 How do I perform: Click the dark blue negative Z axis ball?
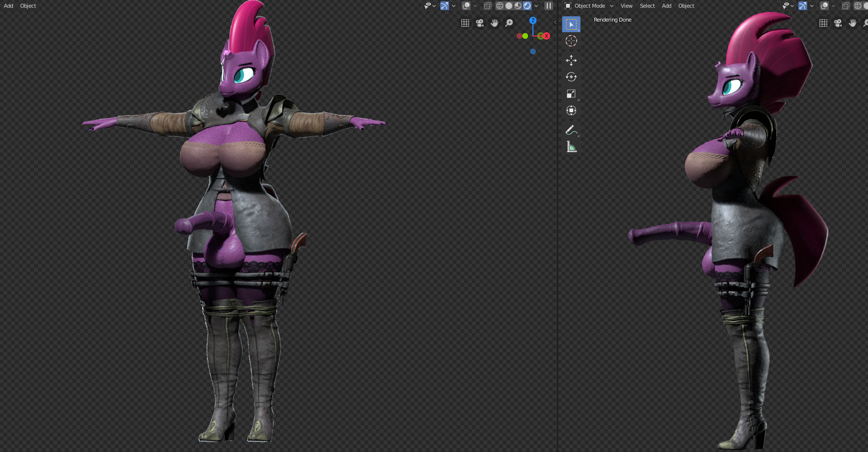pyautogui.click(x=533, y=51)
